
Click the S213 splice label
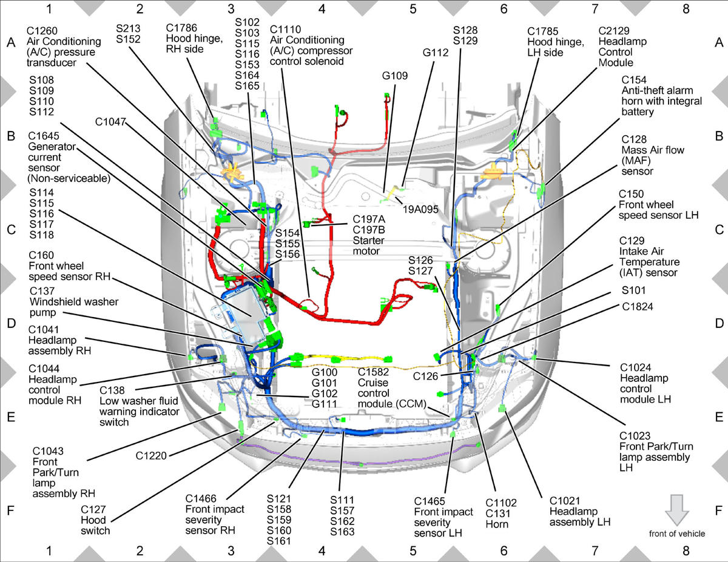tap(129, 28)
